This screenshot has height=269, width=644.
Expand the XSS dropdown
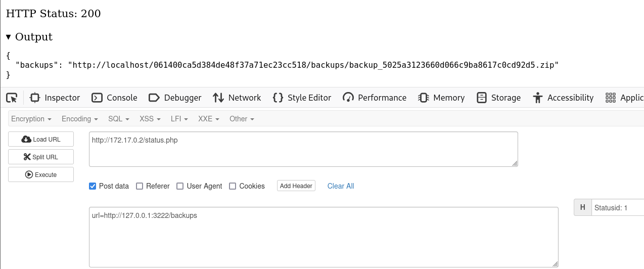tap(150, 119)
